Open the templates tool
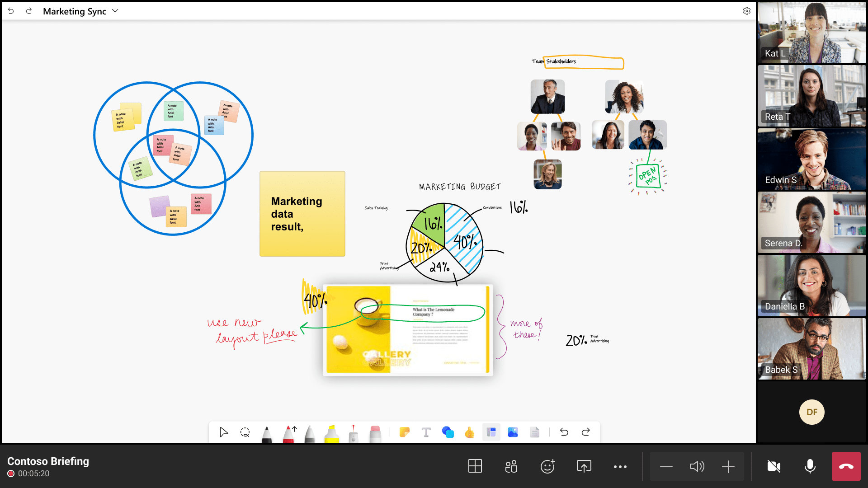 coord(491,432)
